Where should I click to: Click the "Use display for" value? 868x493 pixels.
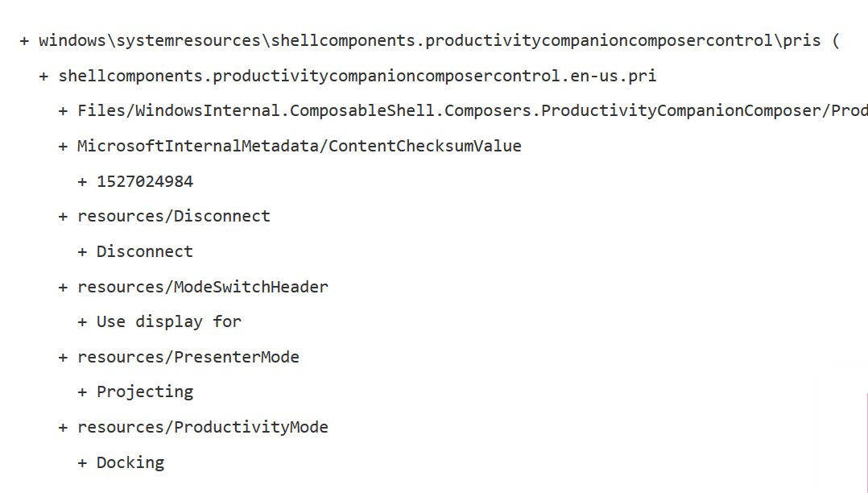[169, 321]
